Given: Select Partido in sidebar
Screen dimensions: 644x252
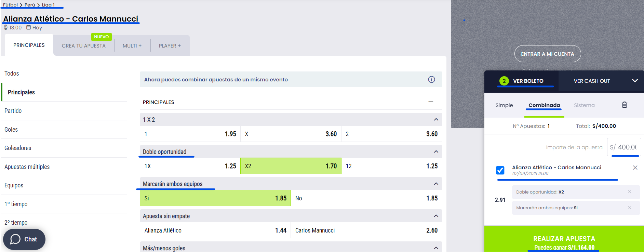Looking at the screenshot, I should [x=13, y=111].
